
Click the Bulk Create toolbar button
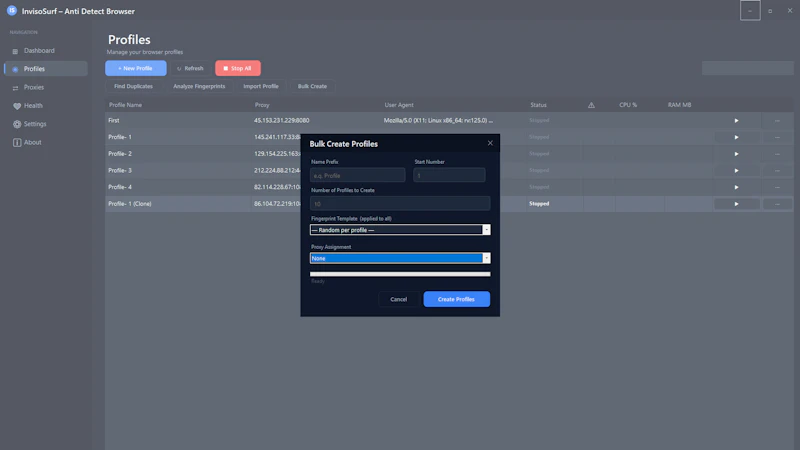click(x=312, y=86)
